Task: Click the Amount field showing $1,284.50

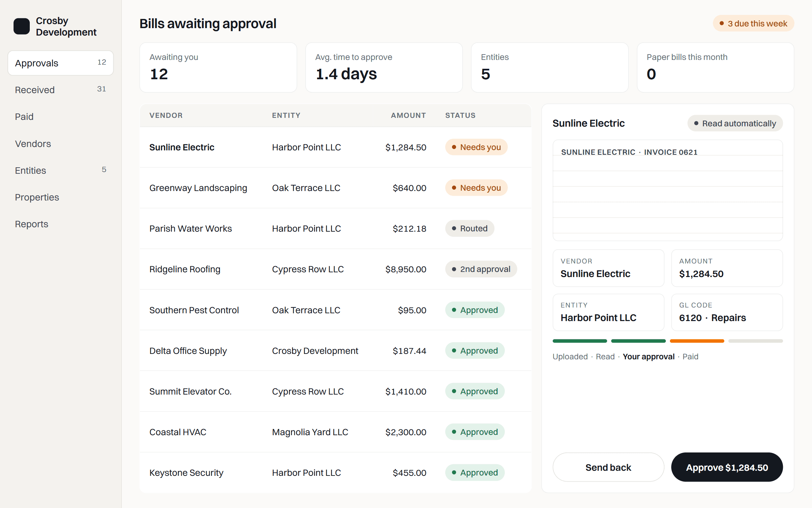Action: coord(727,268)
